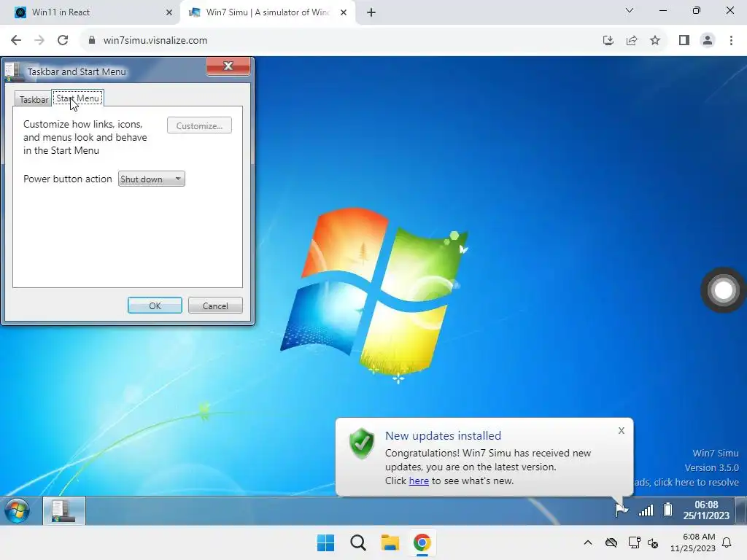This screenshot has width=747, height=560.
Task: Open File Explorer from taskbar
Action: click(x=390, y=542)
